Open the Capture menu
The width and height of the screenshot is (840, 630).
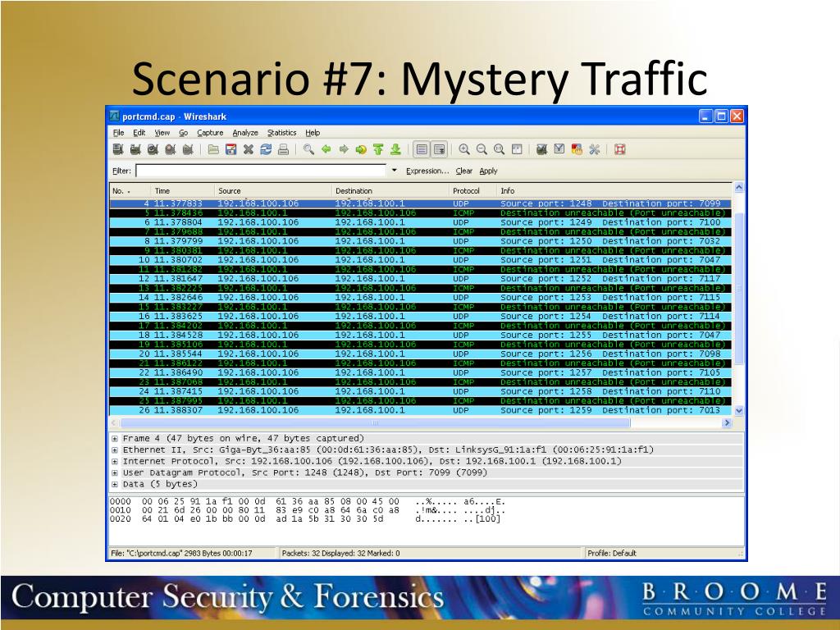pos(210,133)
